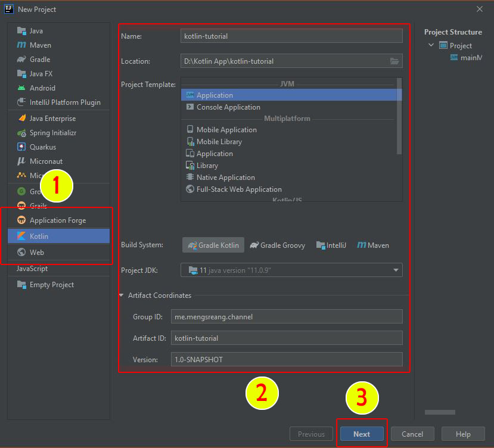
Task: Click the Next button
Action: tap(362, 434)
